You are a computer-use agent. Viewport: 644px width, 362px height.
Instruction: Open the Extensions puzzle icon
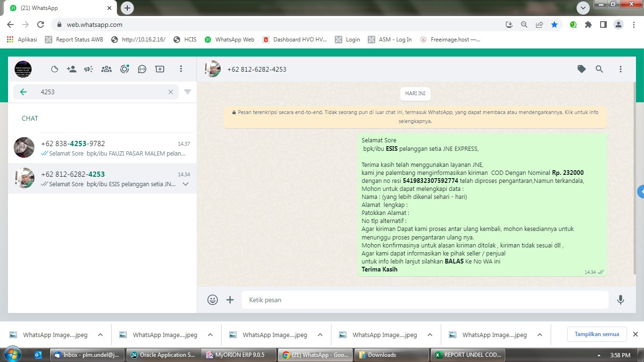click(588, 25)
